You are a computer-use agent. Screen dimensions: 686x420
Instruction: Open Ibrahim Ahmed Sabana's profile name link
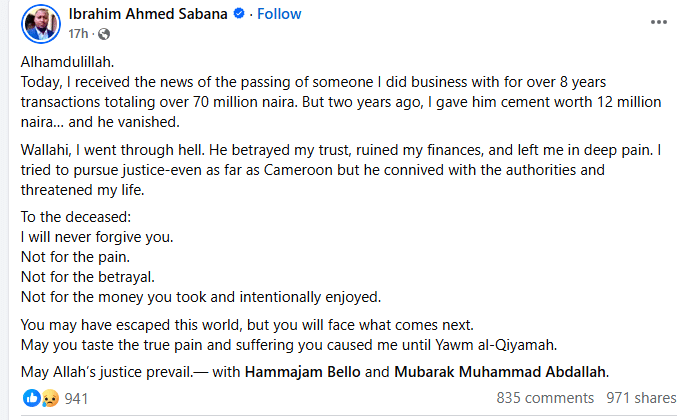pyautogui.click(x=148, y=16)
